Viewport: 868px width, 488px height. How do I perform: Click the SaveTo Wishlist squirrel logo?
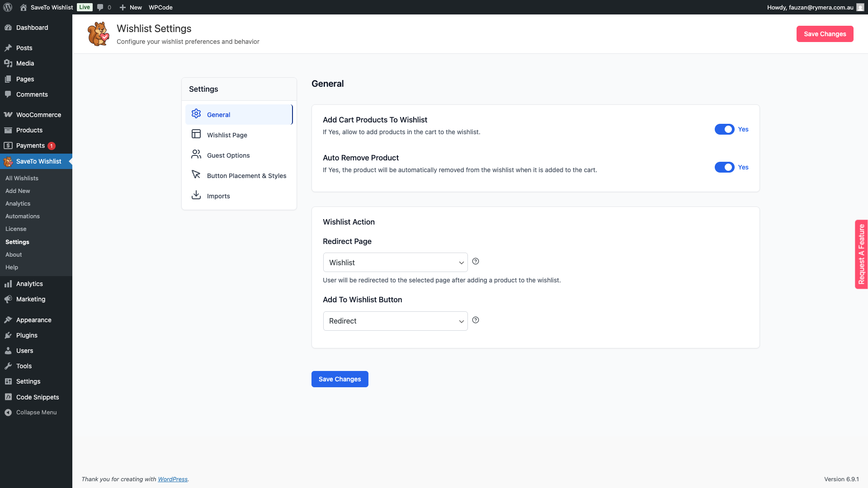coord(98,33)
